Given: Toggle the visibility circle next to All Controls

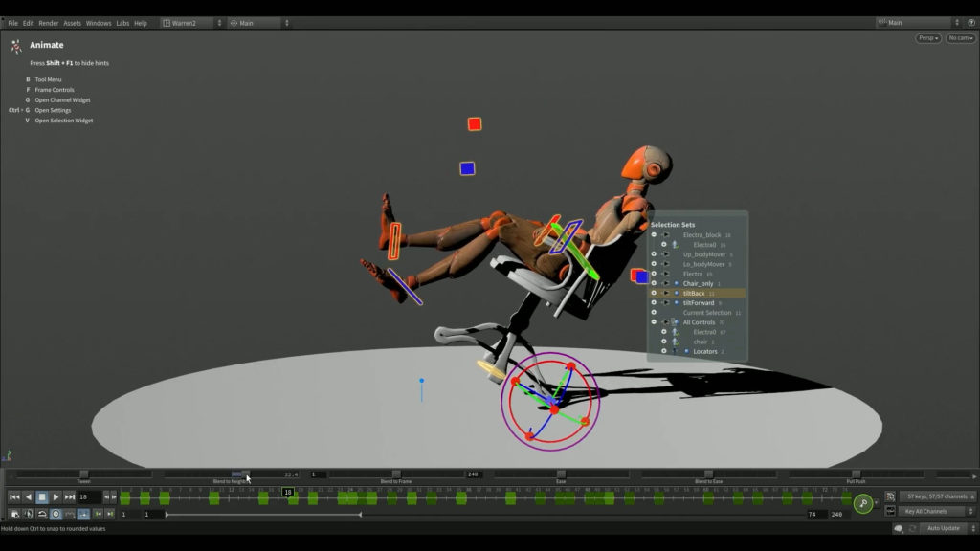Looking at the screenshot, I should point(654,321).
